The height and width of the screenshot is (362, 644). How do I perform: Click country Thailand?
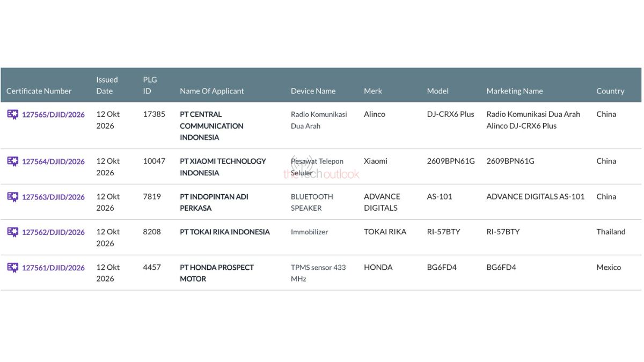coord(611,232)
